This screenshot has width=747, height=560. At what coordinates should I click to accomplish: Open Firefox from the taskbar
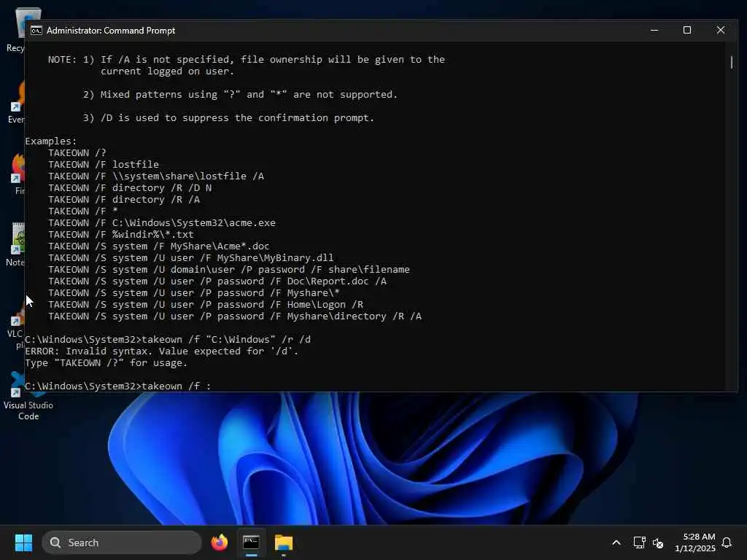[x=219, y=542]
